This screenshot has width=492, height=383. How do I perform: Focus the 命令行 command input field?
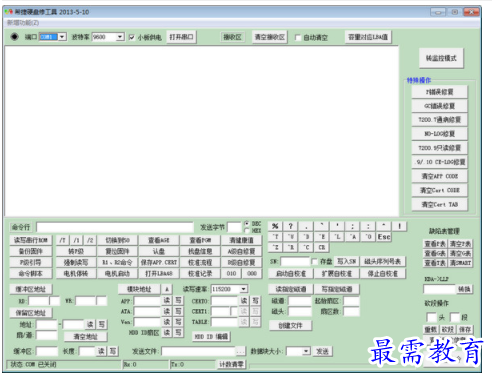coord(115,227)
